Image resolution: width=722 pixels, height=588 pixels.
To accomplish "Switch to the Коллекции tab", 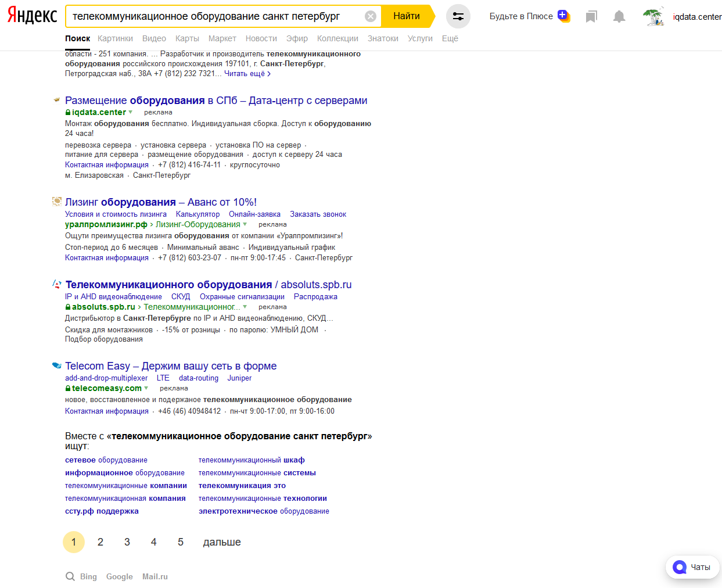I will click(337, 38).
